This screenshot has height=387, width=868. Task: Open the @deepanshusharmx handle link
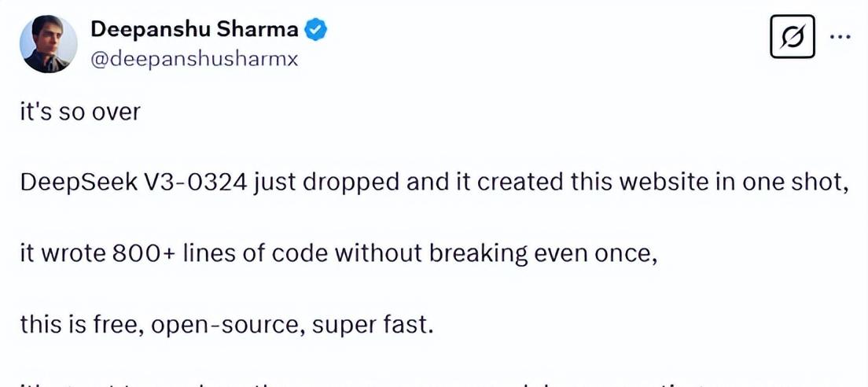click(x=195, y=59)
